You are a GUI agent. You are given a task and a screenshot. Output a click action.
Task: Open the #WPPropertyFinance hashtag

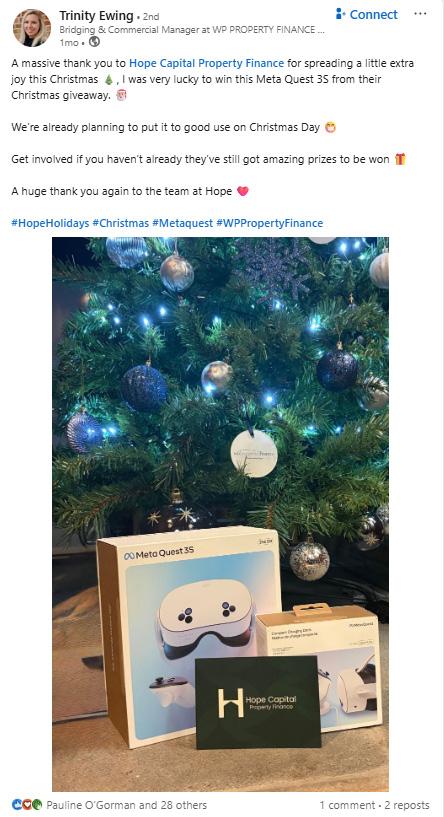(269, 223)
